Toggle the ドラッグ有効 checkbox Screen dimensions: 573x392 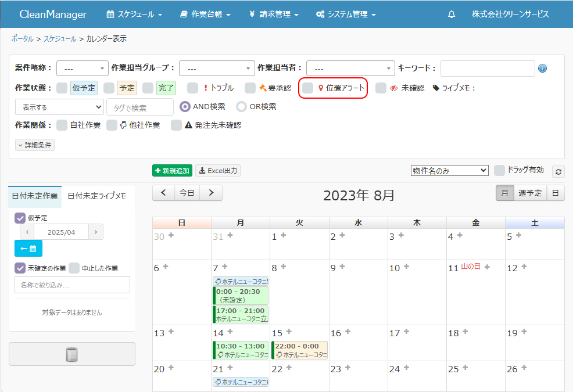pos(499,170)
